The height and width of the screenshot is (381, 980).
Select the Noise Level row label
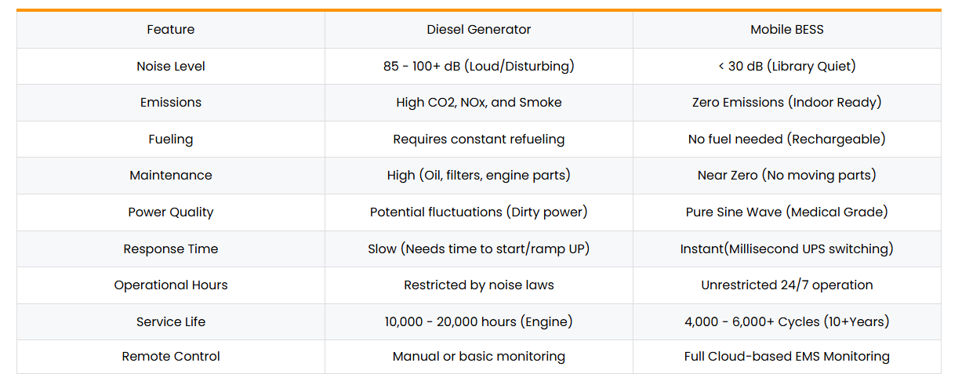(171, 67)
